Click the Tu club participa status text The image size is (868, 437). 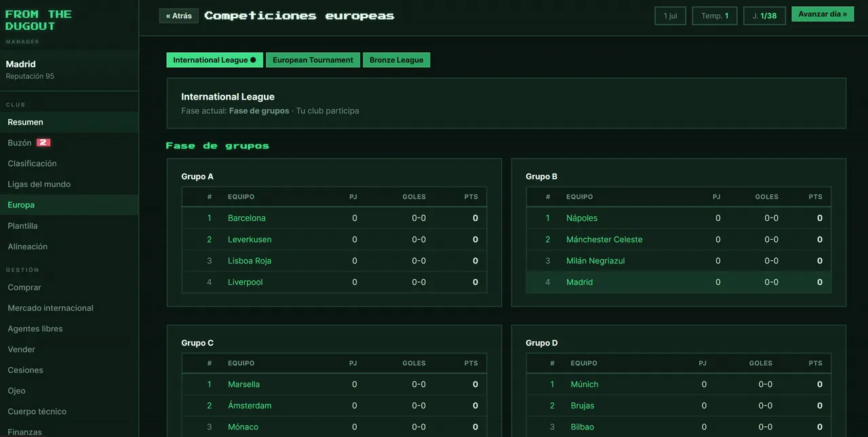[328, 110]
